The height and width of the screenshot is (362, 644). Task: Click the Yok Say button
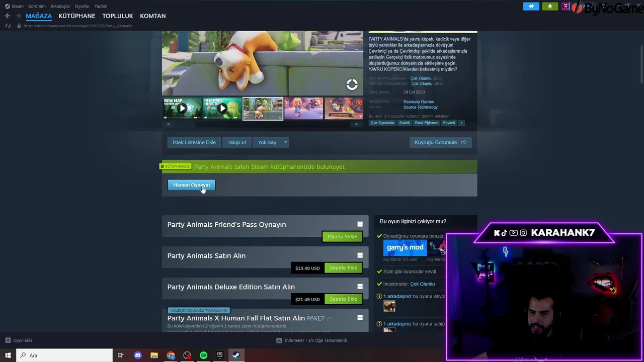tap(267, 142)
